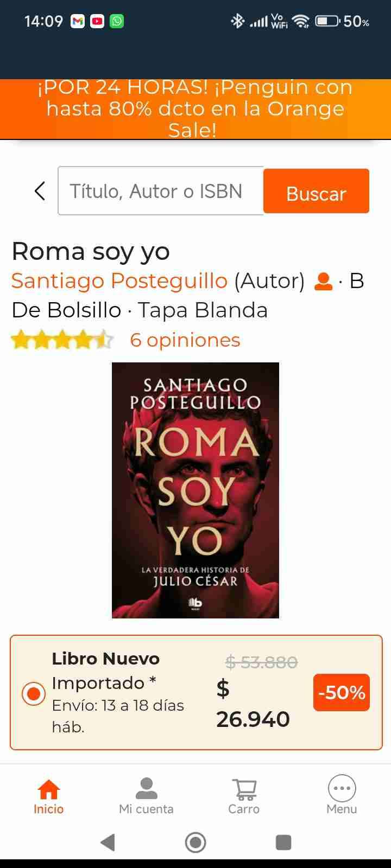Tap the Android recent apps square
Screen dimensions: 391x868
283,843
